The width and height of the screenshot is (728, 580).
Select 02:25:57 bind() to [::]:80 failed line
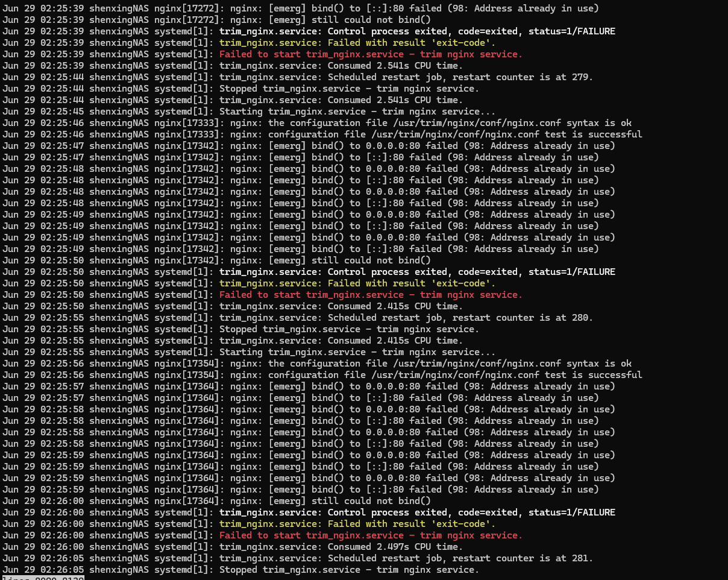[301, 398]
